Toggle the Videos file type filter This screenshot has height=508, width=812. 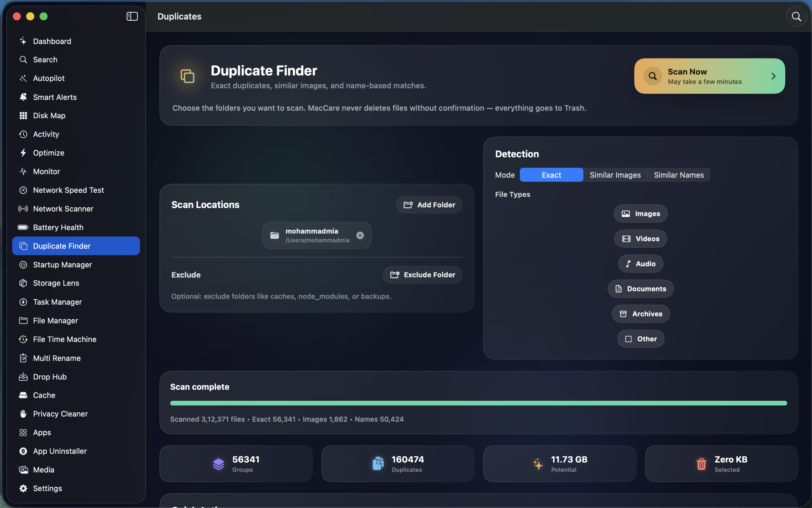pyautogui.click(x=640, y=238)
